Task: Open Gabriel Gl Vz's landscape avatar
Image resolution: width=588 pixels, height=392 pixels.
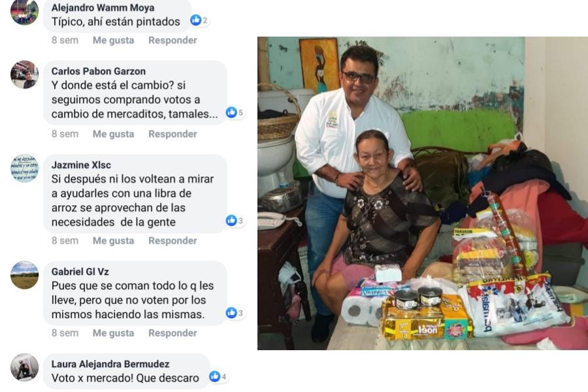Action: coord(24,275)
